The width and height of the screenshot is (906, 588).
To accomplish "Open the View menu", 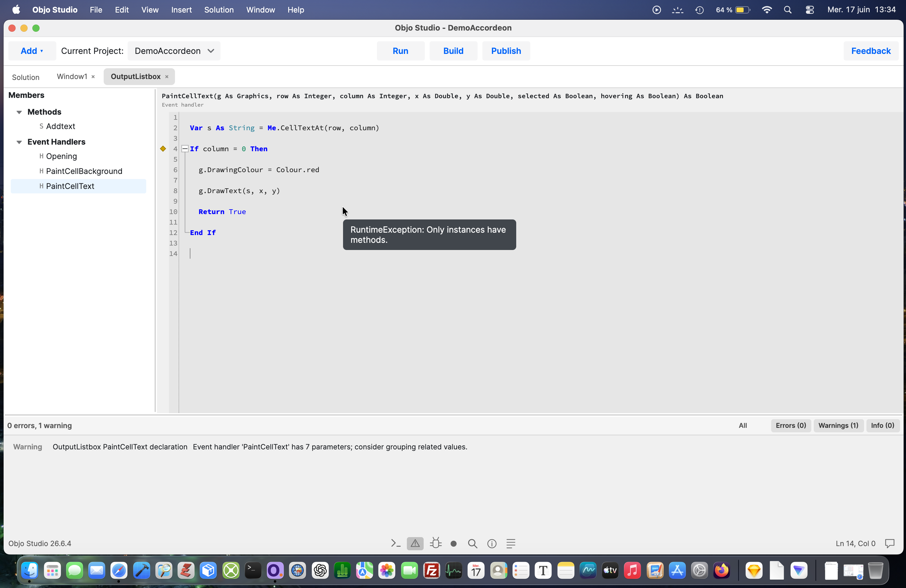I will (x=150, y=10).
